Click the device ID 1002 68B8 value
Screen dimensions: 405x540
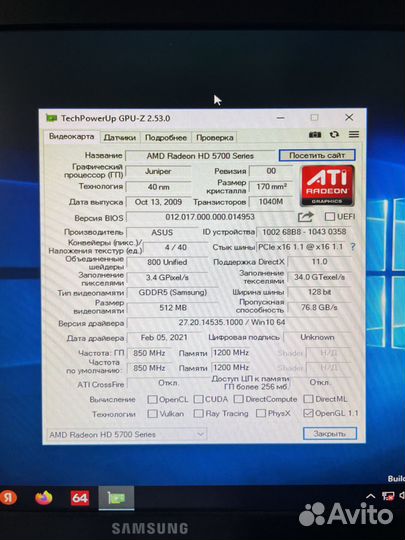(304, 232)
